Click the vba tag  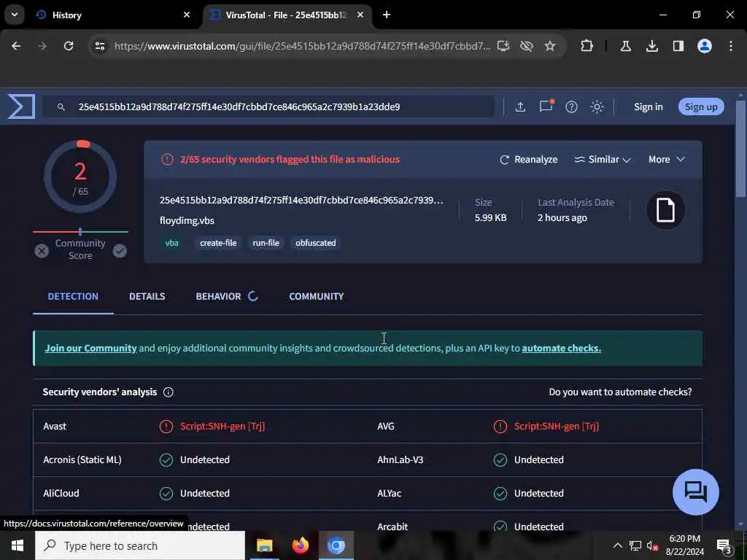tap(171, 243)
